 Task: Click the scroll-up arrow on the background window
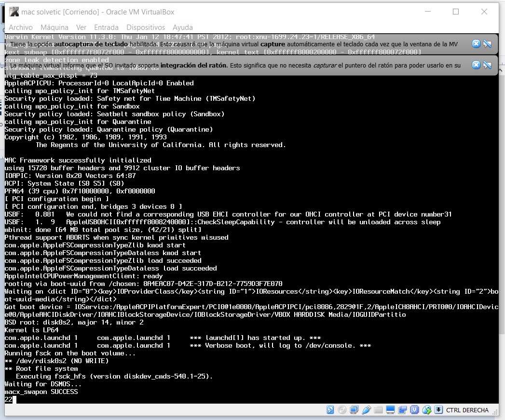coord(501,69)
